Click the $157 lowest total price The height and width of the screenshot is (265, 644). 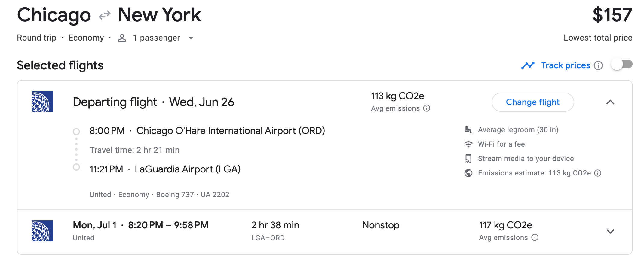[612, 15]
